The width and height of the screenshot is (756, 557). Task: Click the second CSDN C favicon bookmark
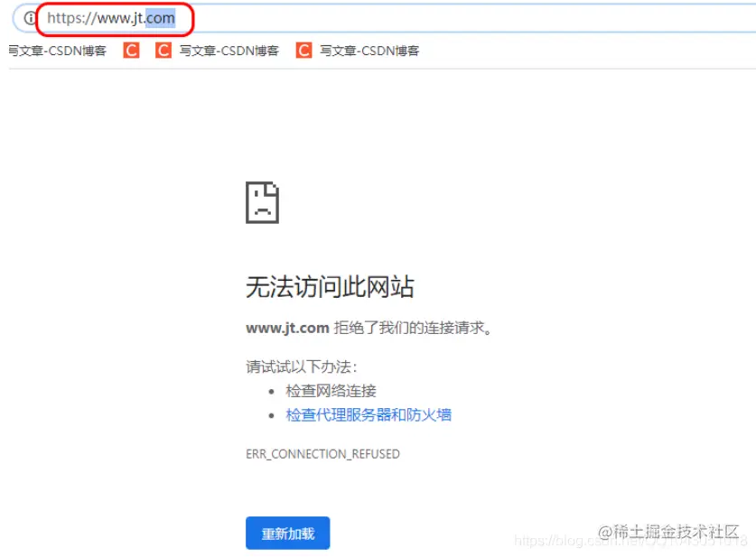(x=162, y=51)
